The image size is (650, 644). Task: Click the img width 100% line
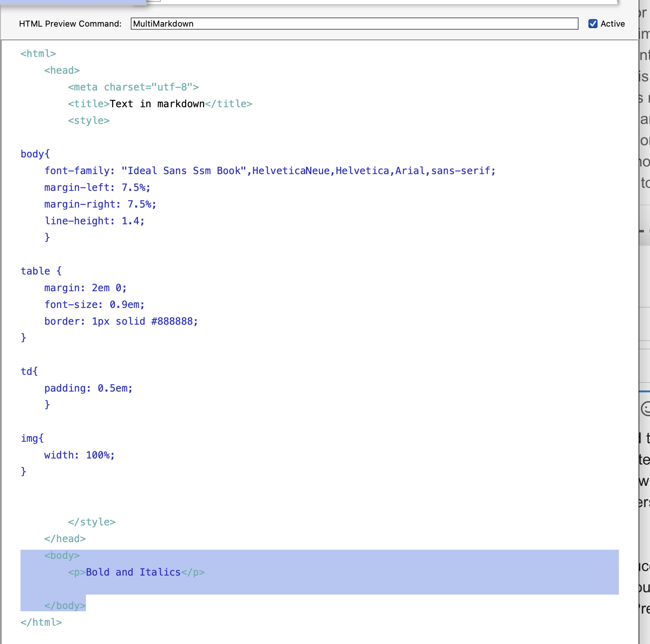(79, 455)
